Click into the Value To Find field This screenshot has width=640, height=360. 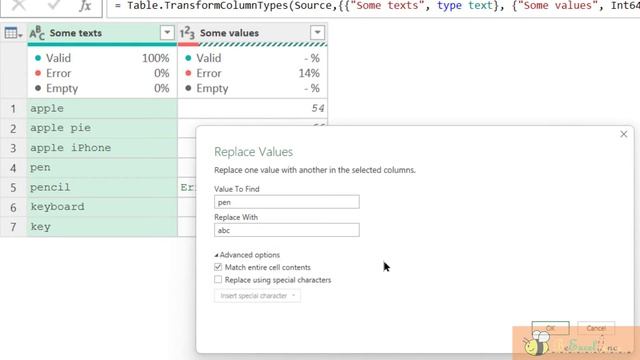(287, 202)
